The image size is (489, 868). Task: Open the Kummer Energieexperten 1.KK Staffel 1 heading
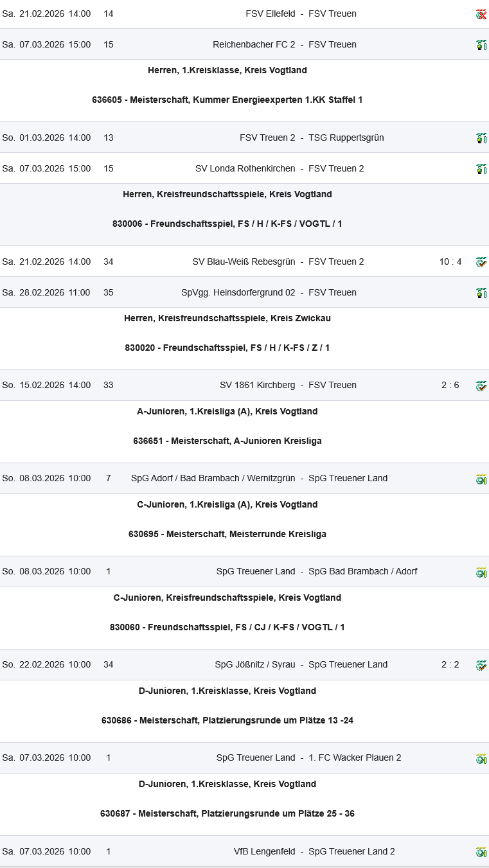[x=227, y=100]
